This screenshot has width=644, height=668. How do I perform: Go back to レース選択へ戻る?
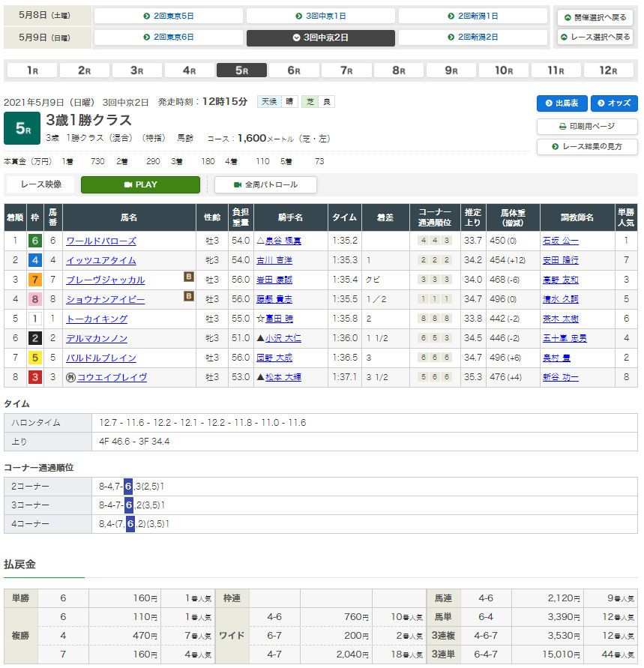[x=595, y=37]
